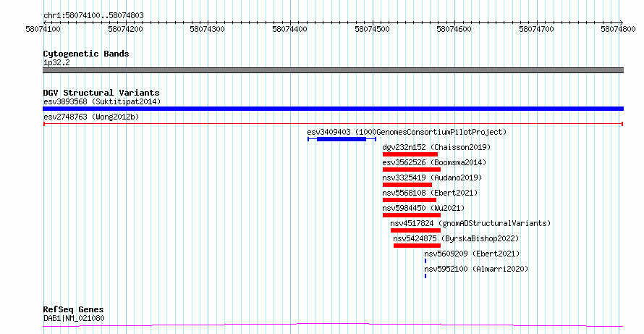The width and height of the screenshot is (644, 334).
Task: Click the red nsv3325419 variant bar
Action: coord(407,185)
